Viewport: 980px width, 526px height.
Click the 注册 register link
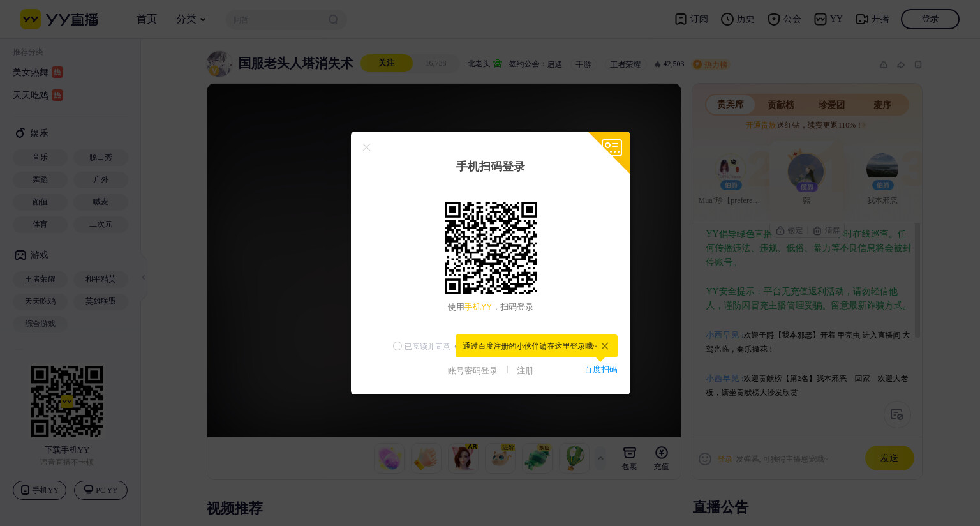pyautogui.click(x=525, y=371)
